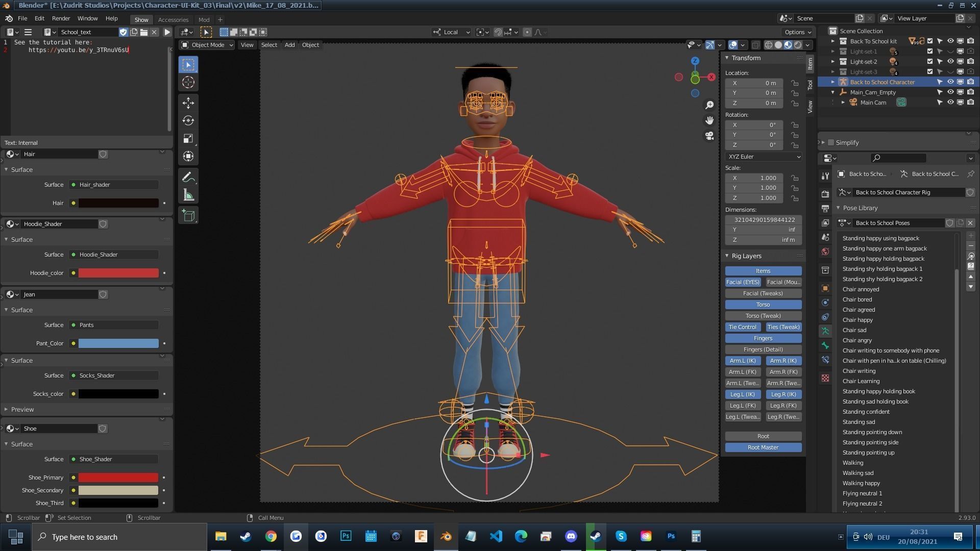
Task: Open Discord from the taskbar
Action: pos(571,536)
